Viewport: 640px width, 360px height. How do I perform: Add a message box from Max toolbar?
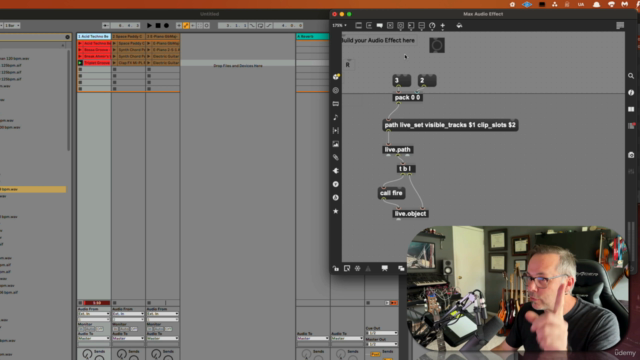(x=369, y=25)
